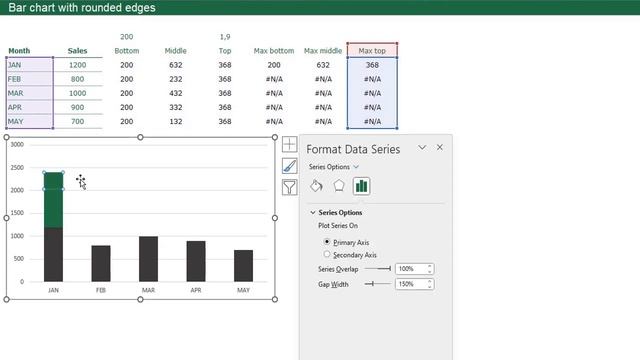The image size is (640, 360).
Task: Click the MAR category axis label
Action: point(148,290)
